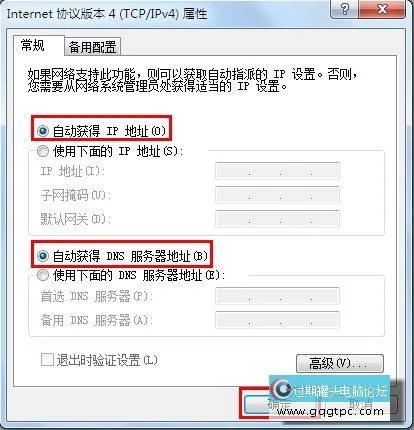The height and width of the screenshot is (430, 414).
Task: Click the watermark forum logo icon
Action: pos(283,389)
